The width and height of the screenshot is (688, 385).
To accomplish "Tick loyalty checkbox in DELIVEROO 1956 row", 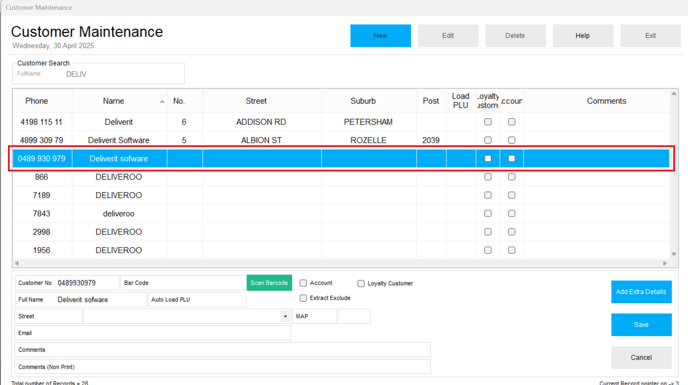I will (x=488, y=250).
